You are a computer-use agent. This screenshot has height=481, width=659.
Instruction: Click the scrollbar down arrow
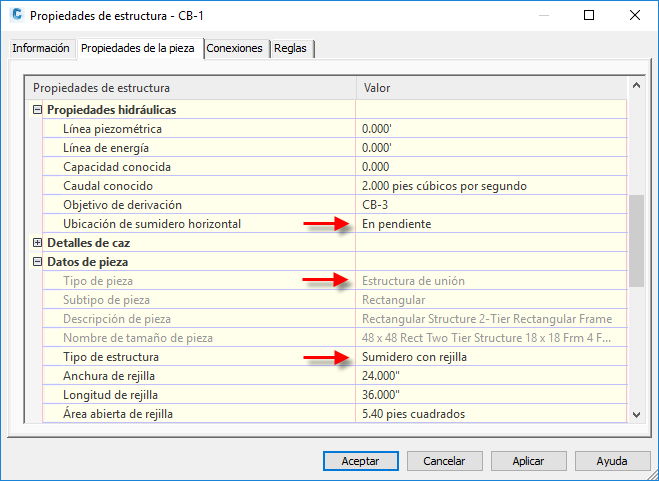[x=636, y=415]
